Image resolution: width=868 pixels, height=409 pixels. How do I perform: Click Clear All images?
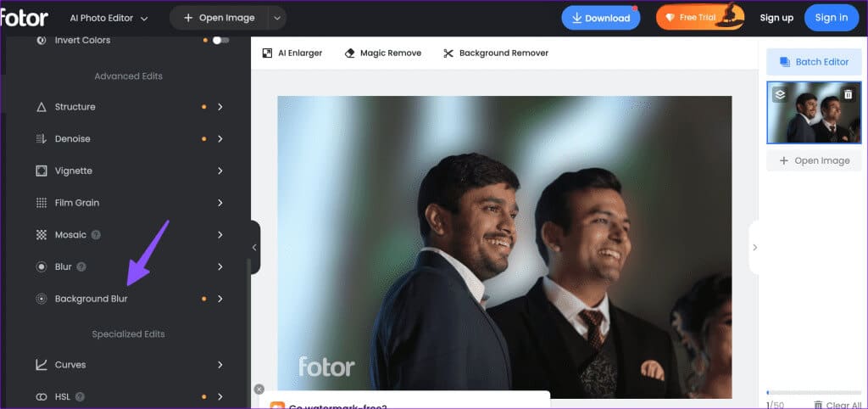tap(837, 405)
